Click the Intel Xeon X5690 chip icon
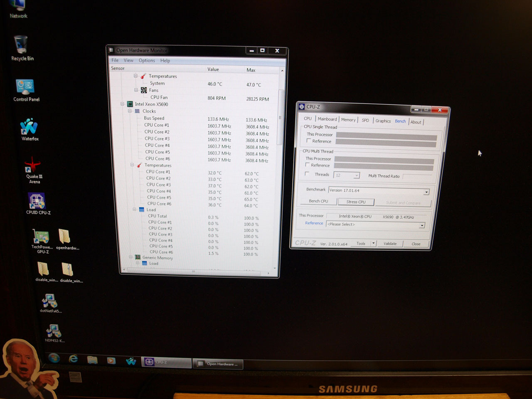The height and width of the screenshot is (399, 532). (x=130, y=104)
